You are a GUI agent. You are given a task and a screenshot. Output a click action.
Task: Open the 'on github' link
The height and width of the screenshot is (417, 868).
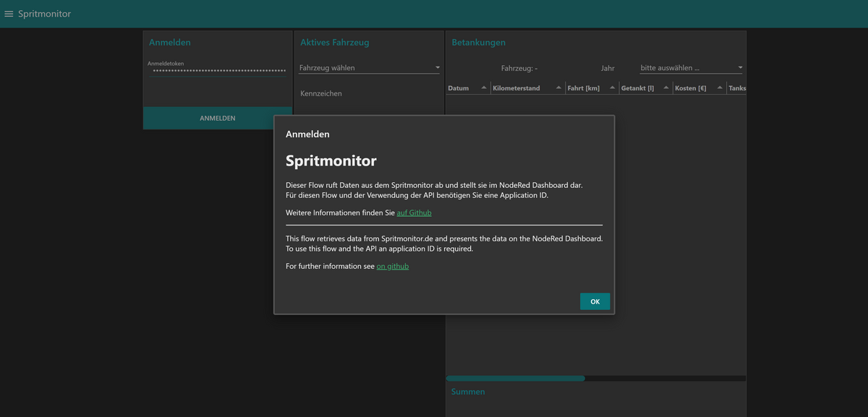coord(393,266)
